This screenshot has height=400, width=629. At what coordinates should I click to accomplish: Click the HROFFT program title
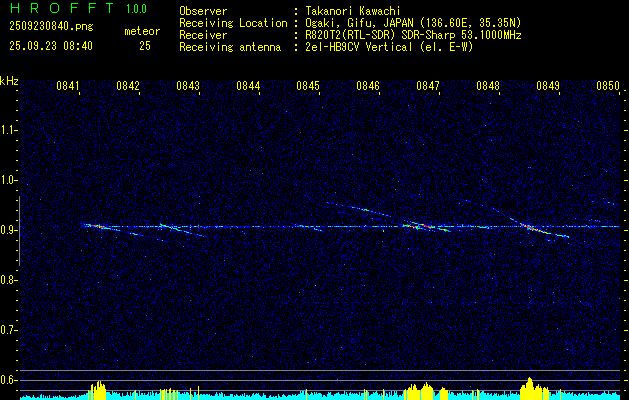[x=55, y=10]
